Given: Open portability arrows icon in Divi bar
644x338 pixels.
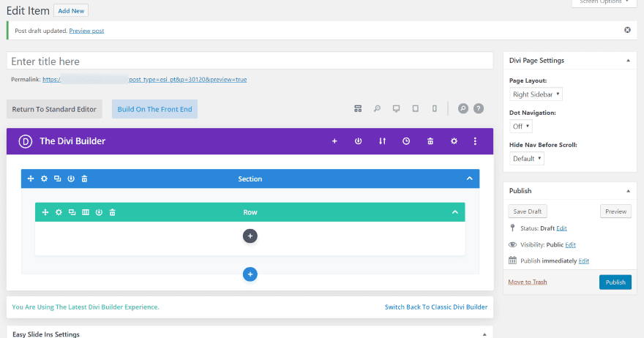Looking at the screenshot, I should (382, 141).
